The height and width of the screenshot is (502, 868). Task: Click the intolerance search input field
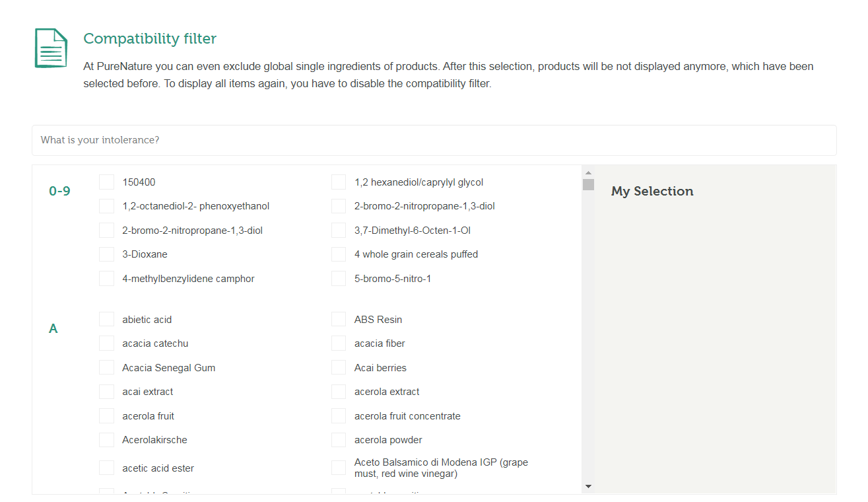[434, 140]
